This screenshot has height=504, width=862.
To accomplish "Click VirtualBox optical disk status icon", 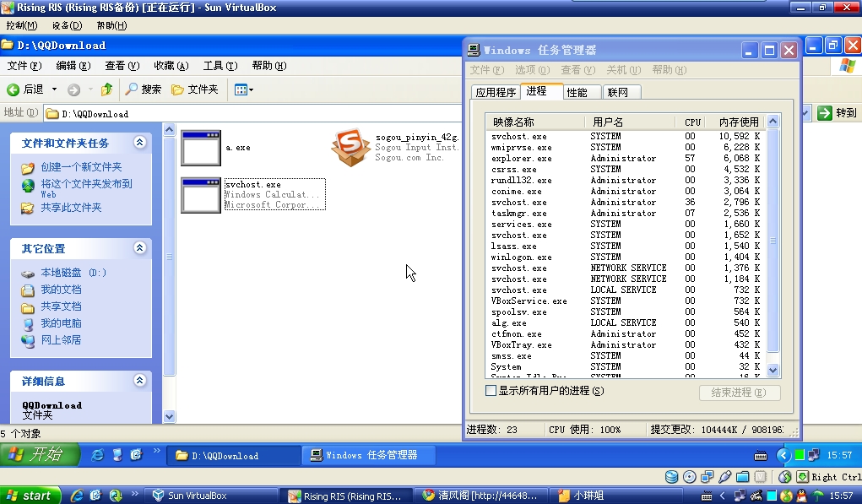I will pyautogui.click(x=690, y=477).
